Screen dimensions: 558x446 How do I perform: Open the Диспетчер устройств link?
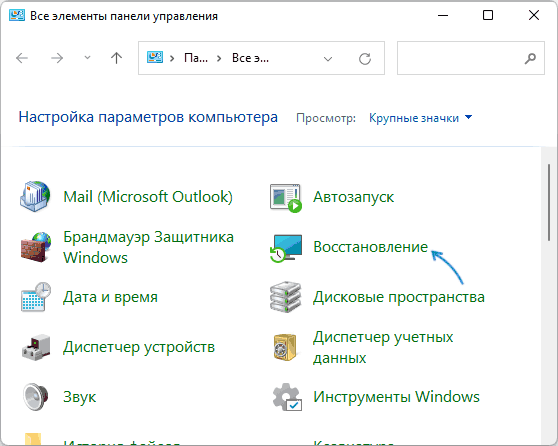[139, 347]
